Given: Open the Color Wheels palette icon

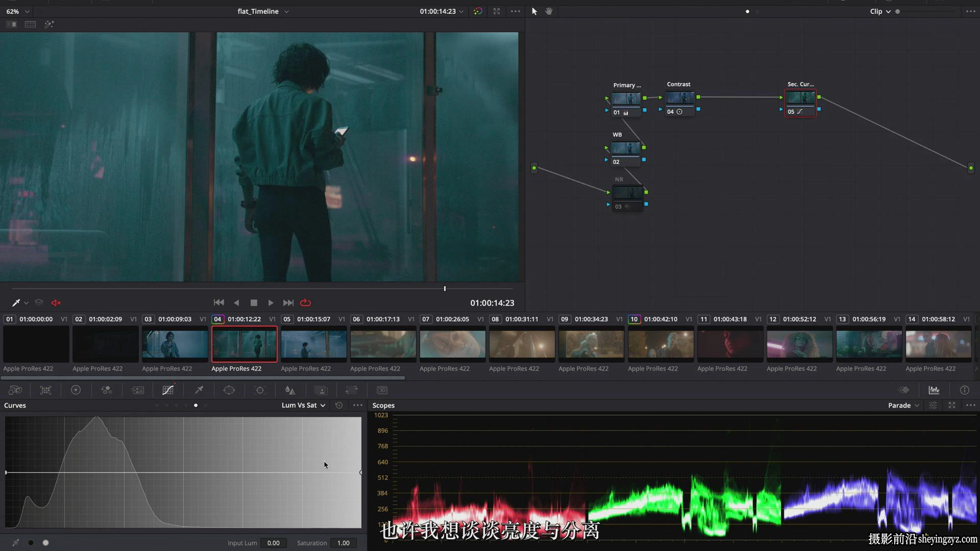Looking at the screenshot, I should point(76,390).
